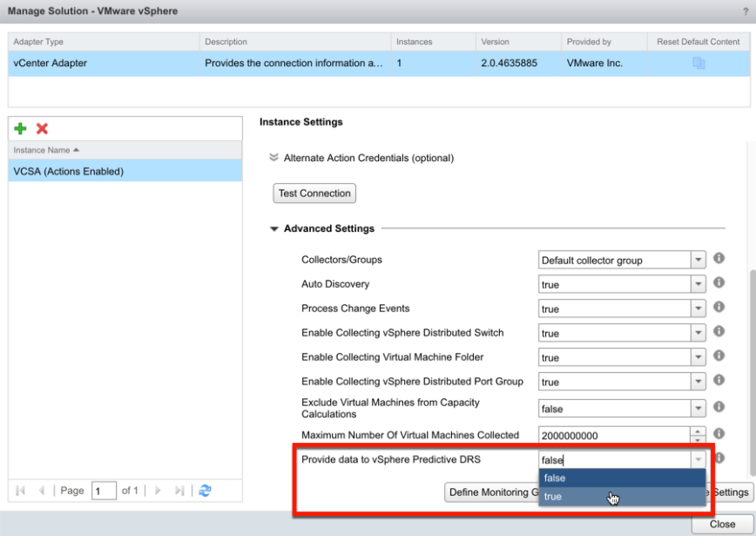Show info for Auto Discovery setting
The height and width of the screenshot is (536, 756).
719,282
